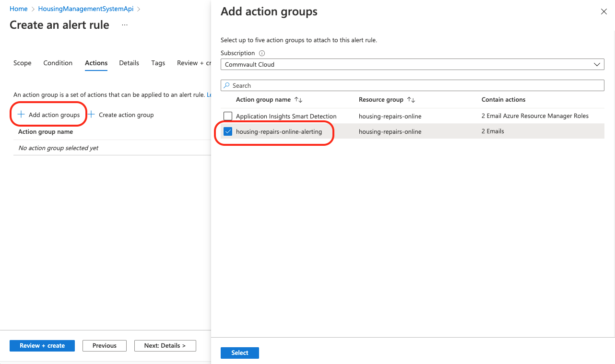Click the info icon beside Subscription

(262, 53)
